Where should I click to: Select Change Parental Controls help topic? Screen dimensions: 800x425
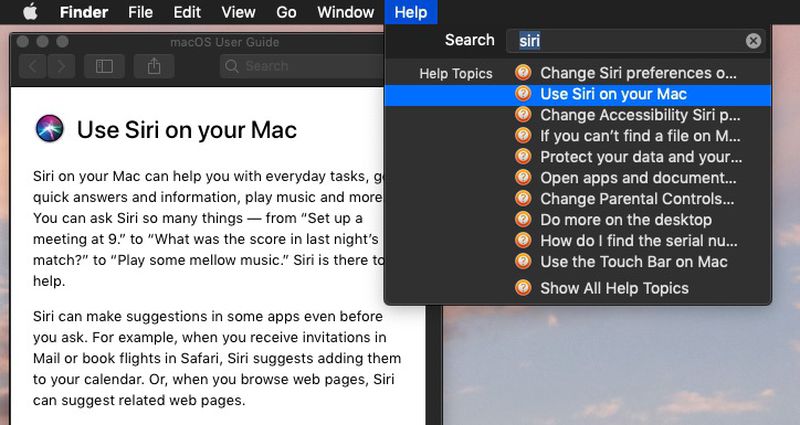click(x=578, y=198)
